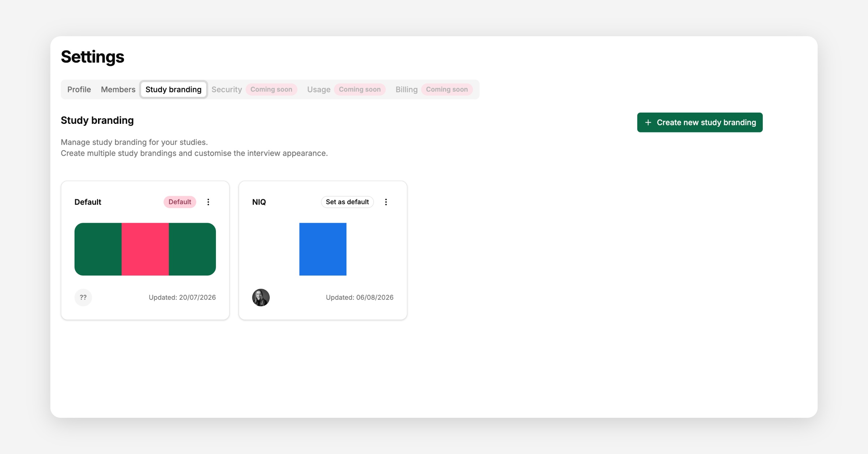868x454 pixels.
Task: Click the left green swatch on Default card
Action: click(x=98, y=249)
